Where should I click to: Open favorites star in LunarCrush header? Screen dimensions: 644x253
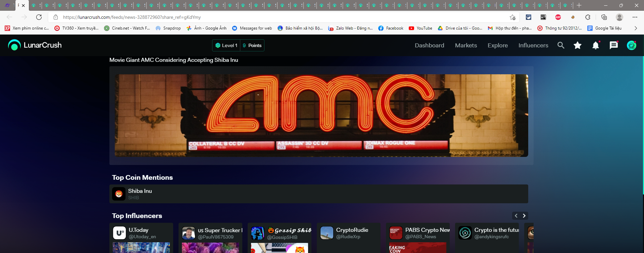pos(578,45)
